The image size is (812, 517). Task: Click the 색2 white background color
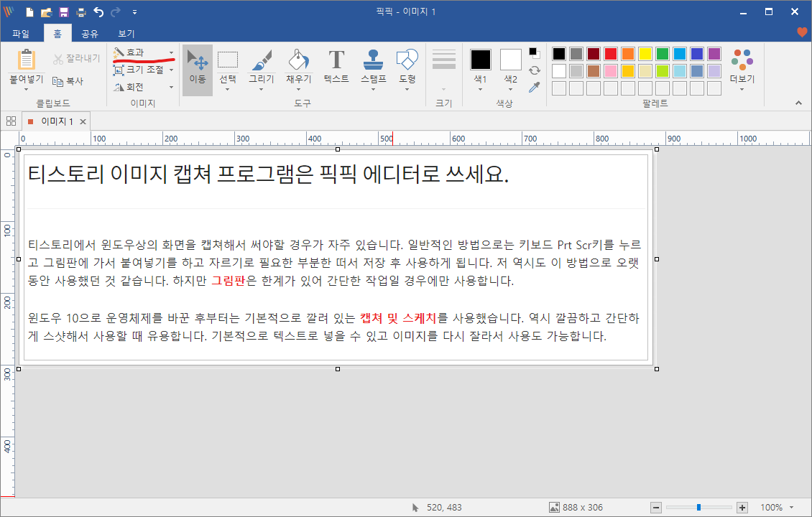pyautogui.click(x=511, y=60)
